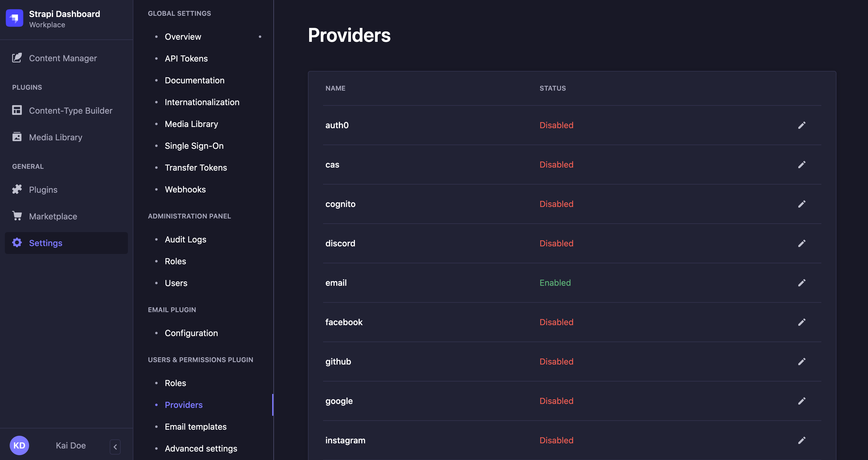868x460 pixels.
Task: Select Providers under Users & Permissions
Action: click(183, 405)
